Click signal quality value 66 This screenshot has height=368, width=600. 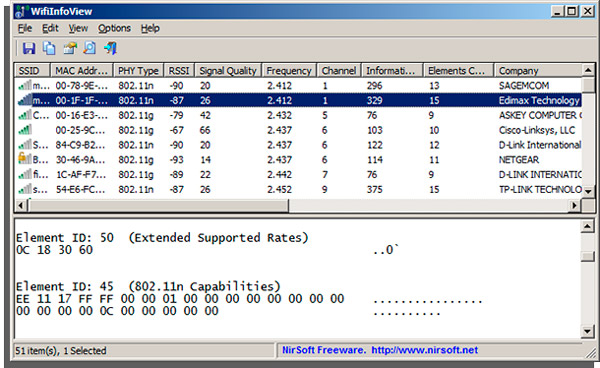[205, 130]
